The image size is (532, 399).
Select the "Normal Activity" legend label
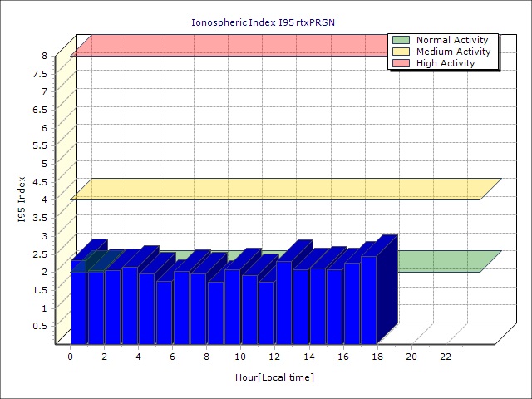451,40
